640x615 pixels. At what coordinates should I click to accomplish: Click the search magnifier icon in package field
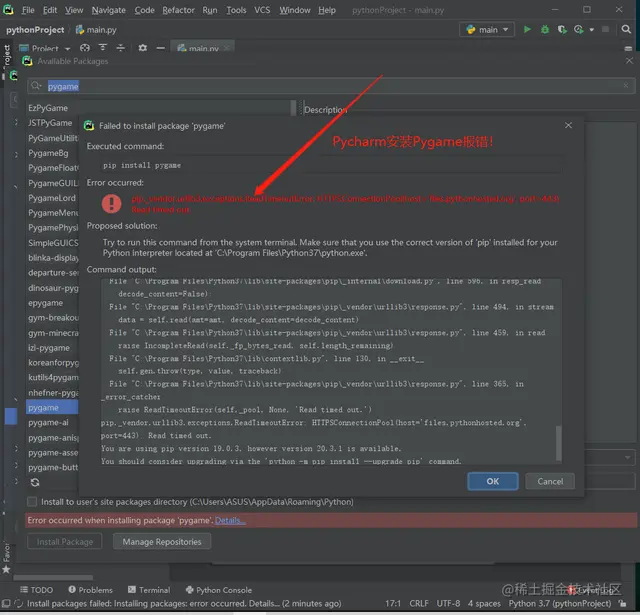[x=36, y=86]
